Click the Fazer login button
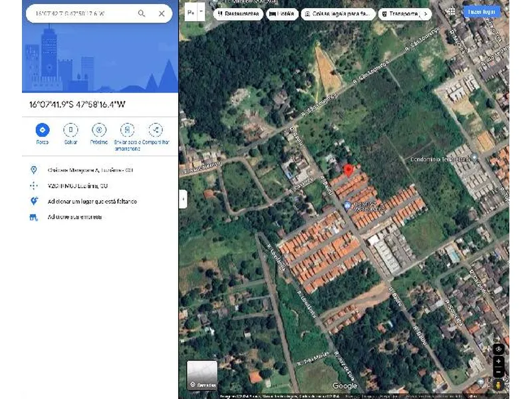 [482, 11]
